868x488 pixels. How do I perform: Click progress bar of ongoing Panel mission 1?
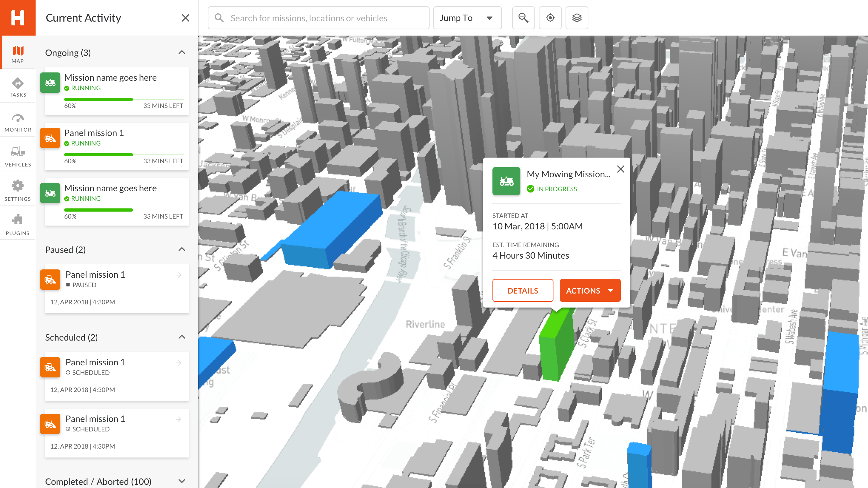click(x=123, y=155)
